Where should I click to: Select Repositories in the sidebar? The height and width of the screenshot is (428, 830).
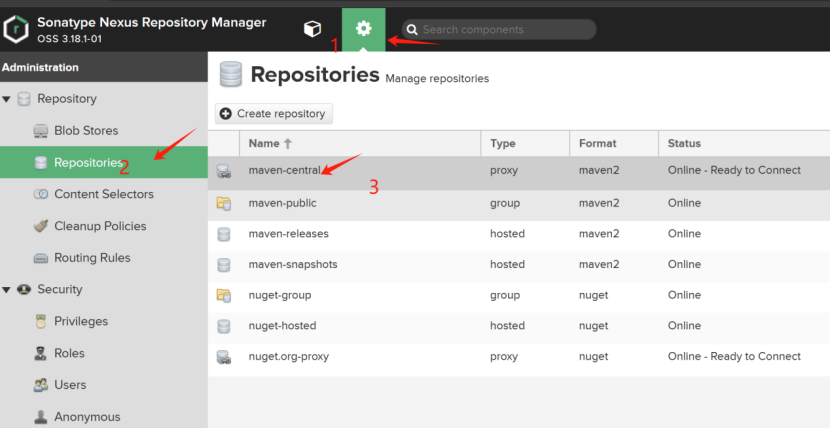click(104, 162)
